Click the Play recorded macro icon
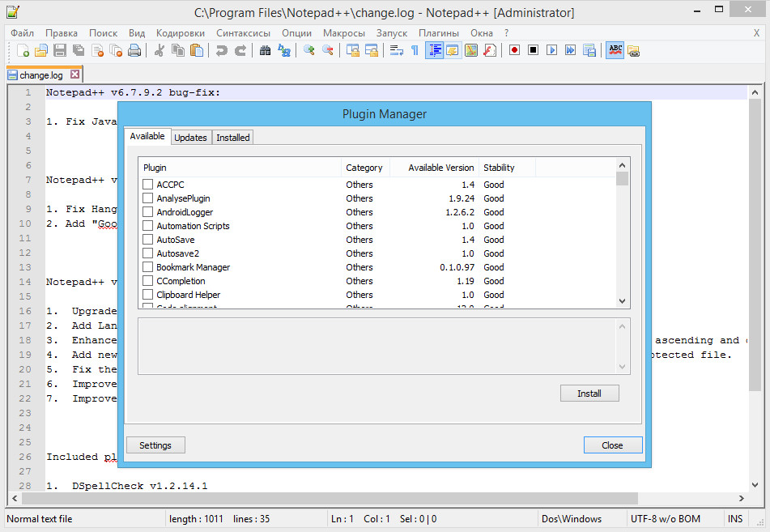The height and width of the screenshot is (532, 770). tap(551, 50)
